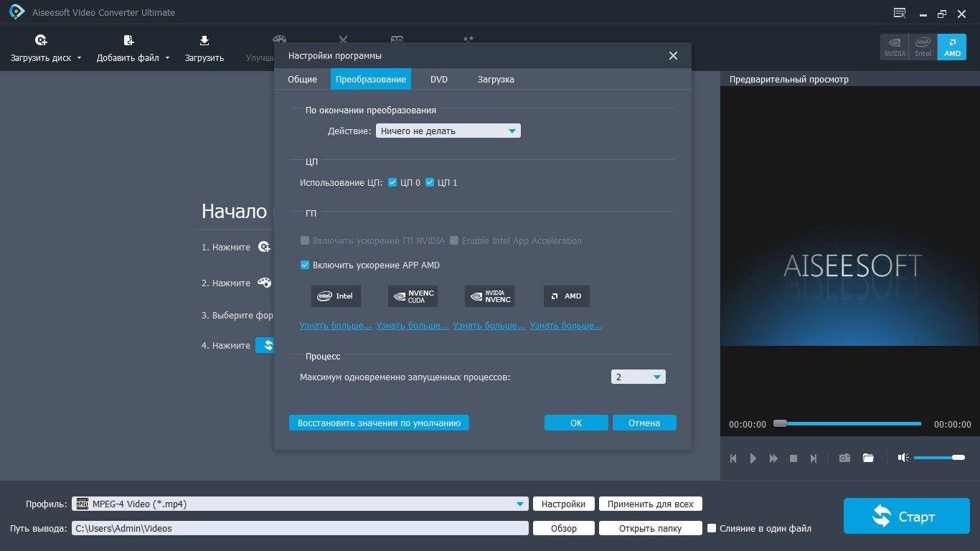Tick the Enable Intel App Acceleration checkbox
Screen dimensions: 980x551
[454, 240]
